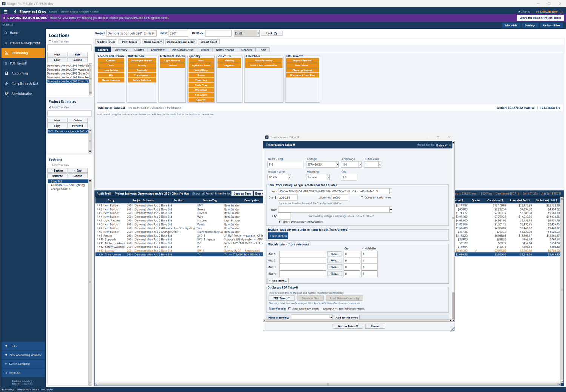The height and width of the screenshot is (392, 566).
Task: Open Compliance & Risk warning icon
Action: point(6,84)
